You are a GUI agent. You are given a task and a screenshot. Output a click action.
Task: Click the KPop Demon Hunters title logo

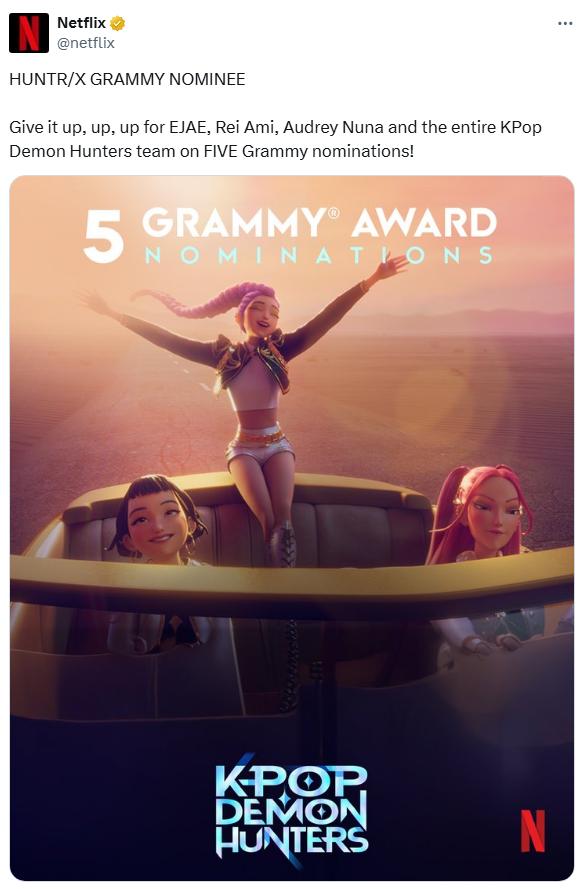(292, 811)
